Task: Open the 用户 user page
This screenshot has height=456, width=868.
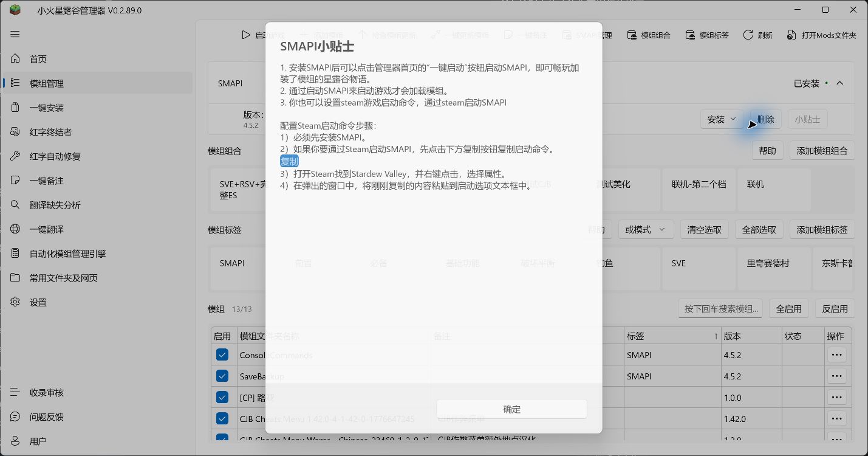Action: click(x=97, y=441)
